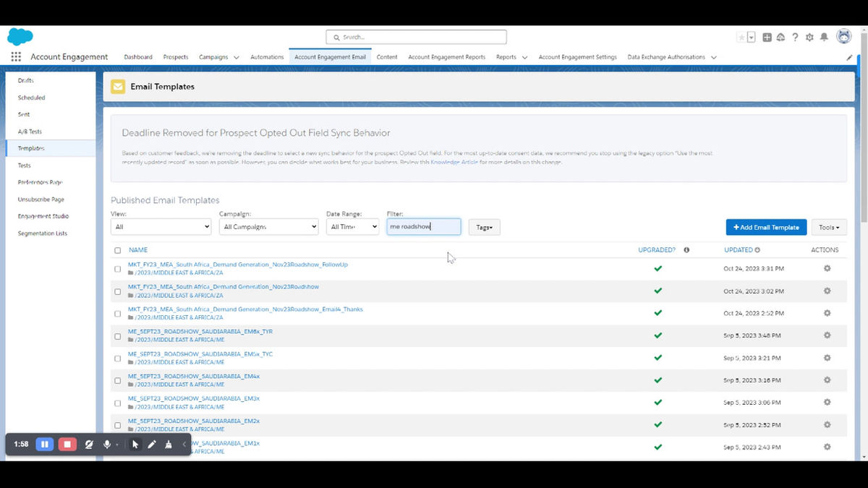Click the favorites star icon
This screenshot has width=868, height=488.
pos(741,38)
